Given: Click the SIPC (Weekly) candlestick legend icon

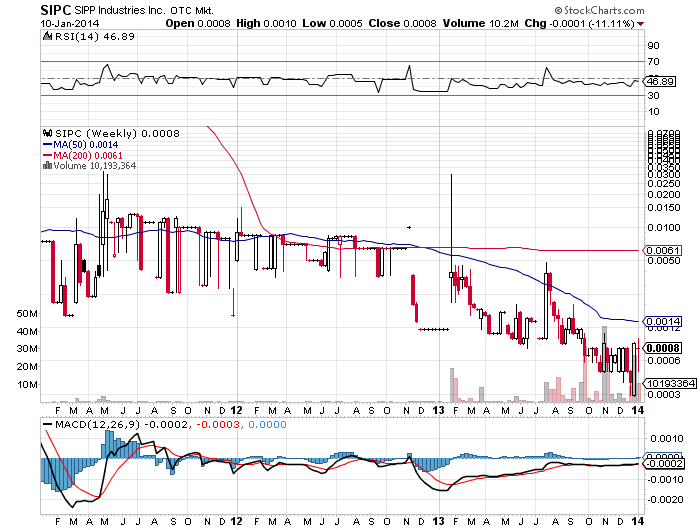Looking at the screenshot, I should click(44, 132).
